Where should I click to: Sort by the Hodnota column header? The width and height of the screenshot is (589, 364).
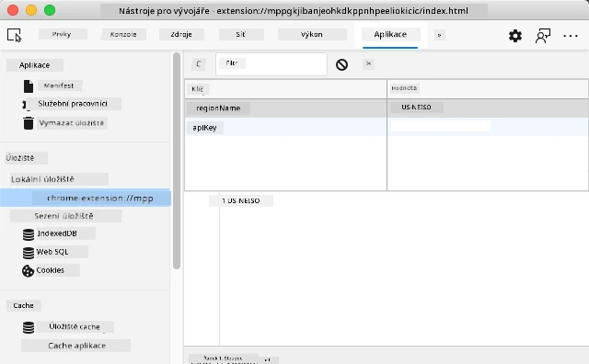click(x=488, y=89)
